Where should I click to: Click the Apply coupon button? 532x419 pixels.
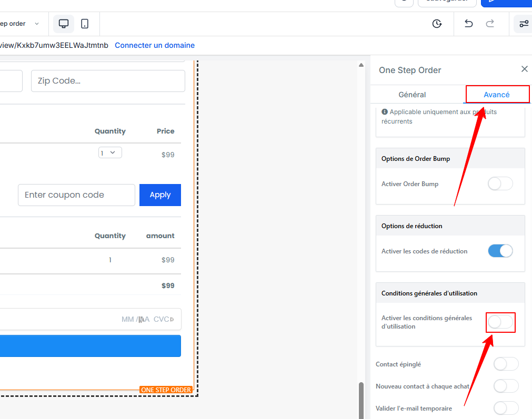coord(160,195)
